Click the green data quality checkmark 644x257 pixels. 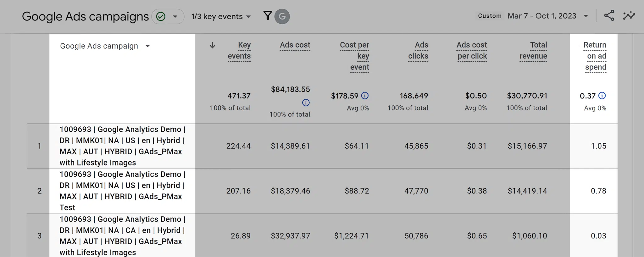click(x=161, y=16)
